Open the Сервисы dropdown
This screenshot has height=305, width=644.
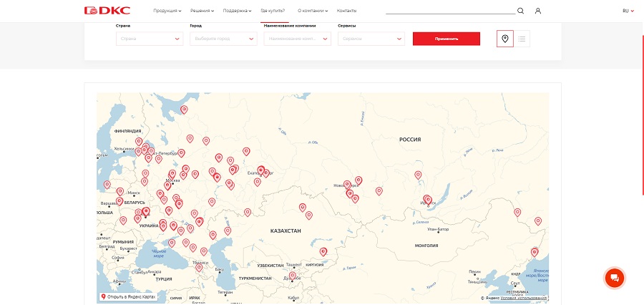click(x=371, y=39)
